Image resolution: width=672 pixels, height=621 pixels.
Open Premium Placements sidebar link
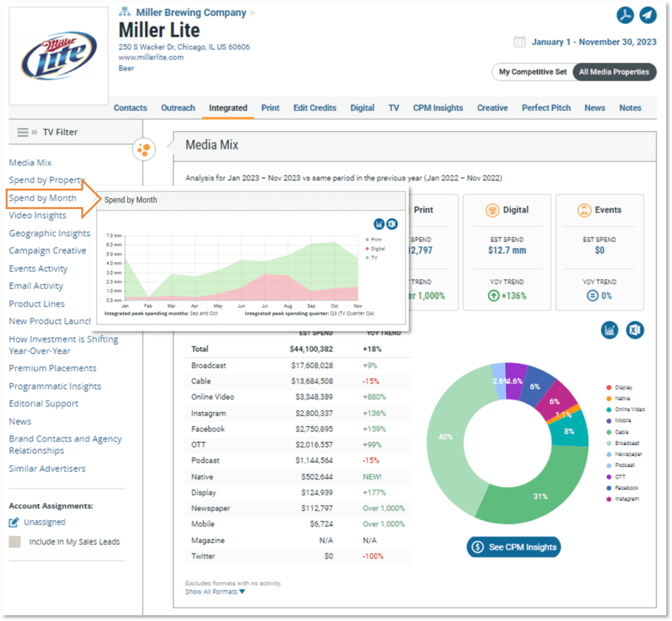(52, 369)
